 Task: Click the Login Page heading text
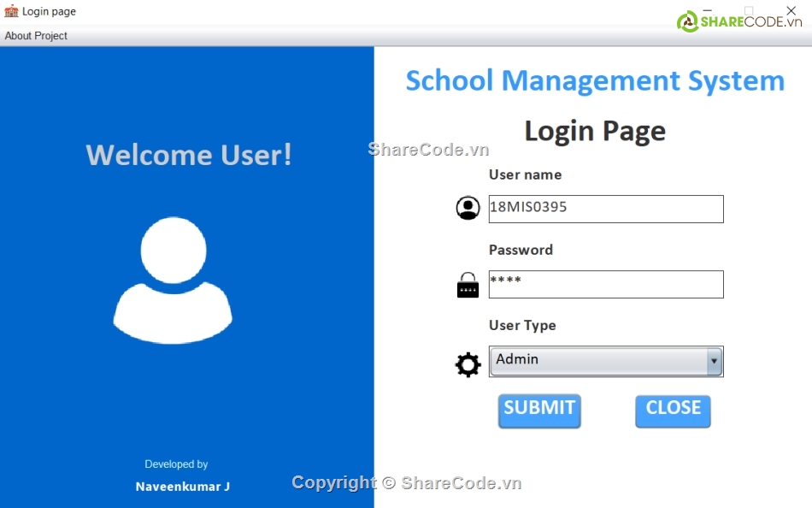coord(595,131)
